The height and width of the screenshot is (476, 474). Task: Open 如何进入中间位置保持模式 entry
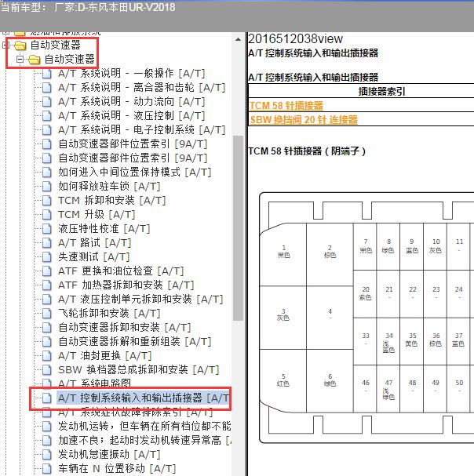click(135, 173)
